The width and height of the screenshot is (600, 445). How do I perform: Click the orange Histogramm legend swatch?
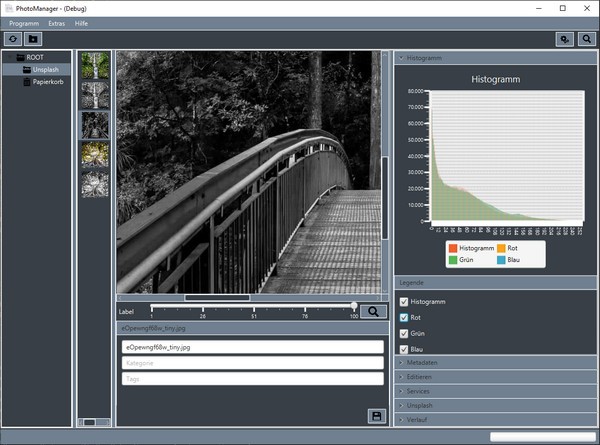tap(453, 248)
